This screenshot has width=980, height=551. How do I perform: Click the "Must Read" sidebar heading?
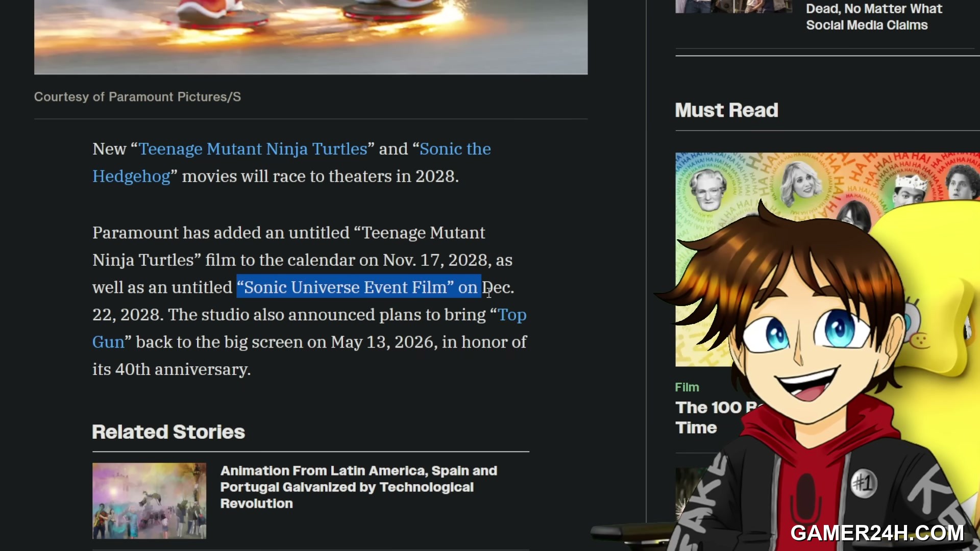pos(726,110)
